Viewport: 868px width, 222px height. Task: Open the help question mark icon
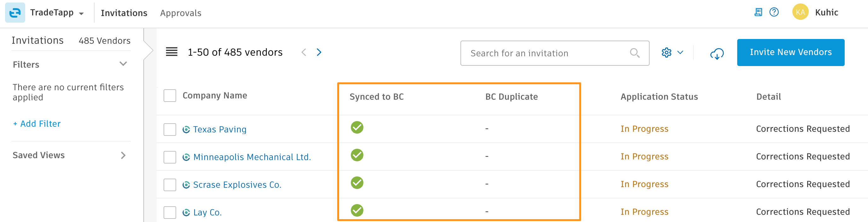coord(774,13)
